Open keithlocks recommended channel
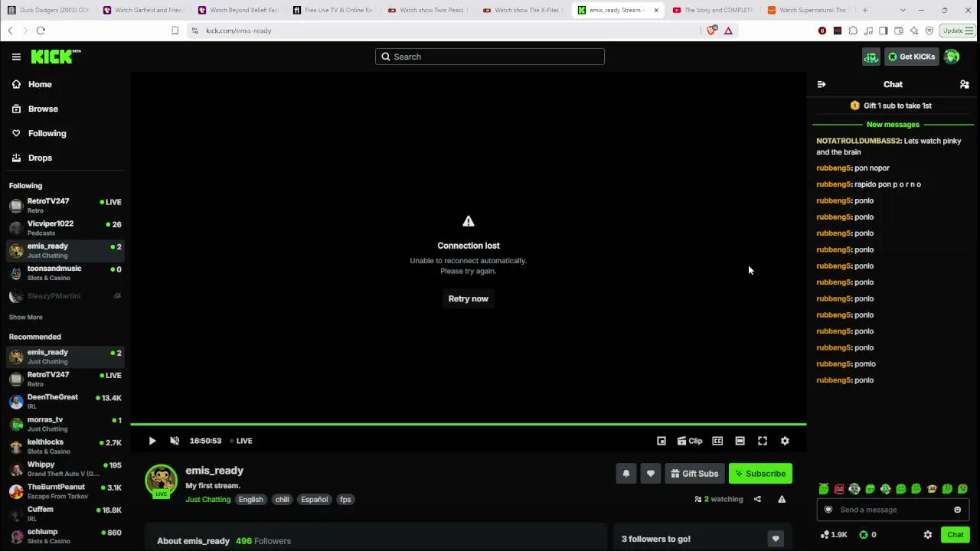The width and height of the screenshot is (980, 551). (x=65, y=446)
